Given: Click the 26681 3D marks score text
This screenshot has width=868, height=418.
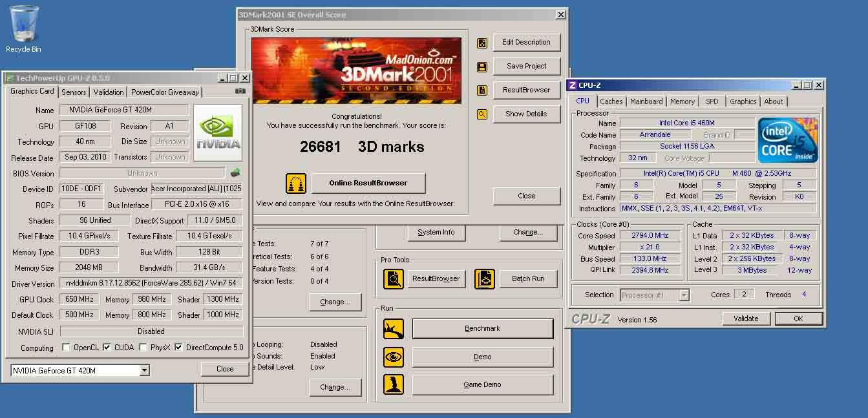Looking at the screenshot, I should [x=362, y=147].
